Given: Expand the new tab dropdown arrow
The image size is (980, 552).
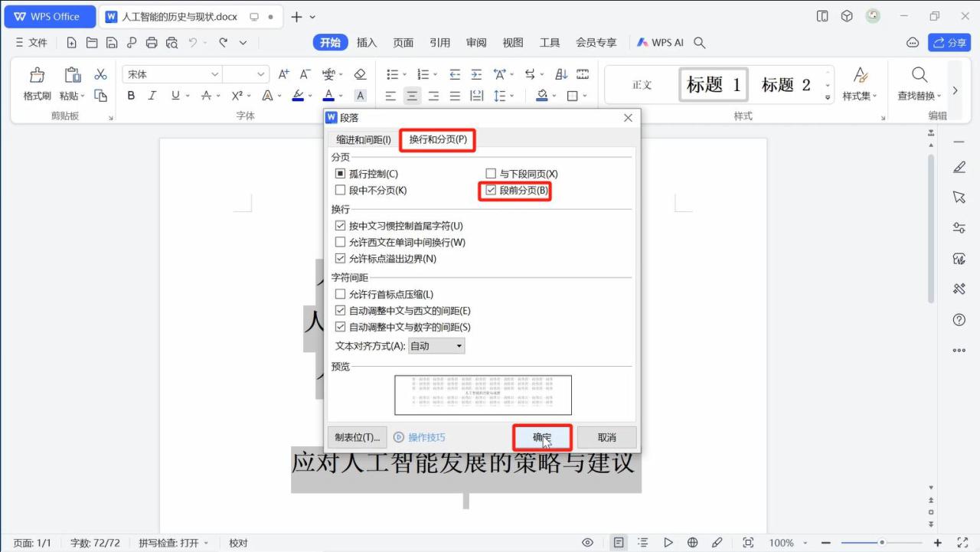Looking at the screenshot, I should pyautogui.click(x=312, y=17).
